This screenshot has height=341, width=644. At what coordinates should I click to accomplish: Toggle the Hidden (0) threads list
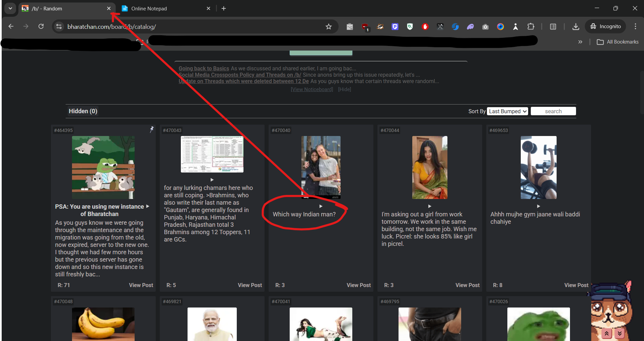tap(83, 111)
